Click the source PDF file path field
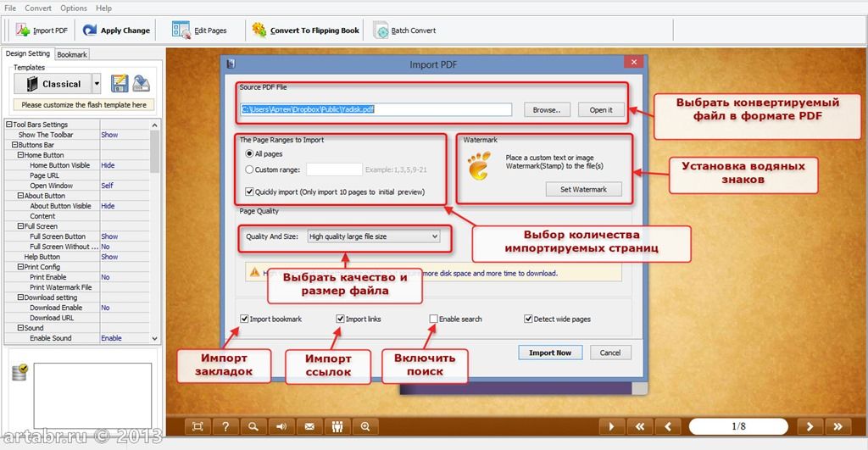868x450 pixels. tap(376, 109)
